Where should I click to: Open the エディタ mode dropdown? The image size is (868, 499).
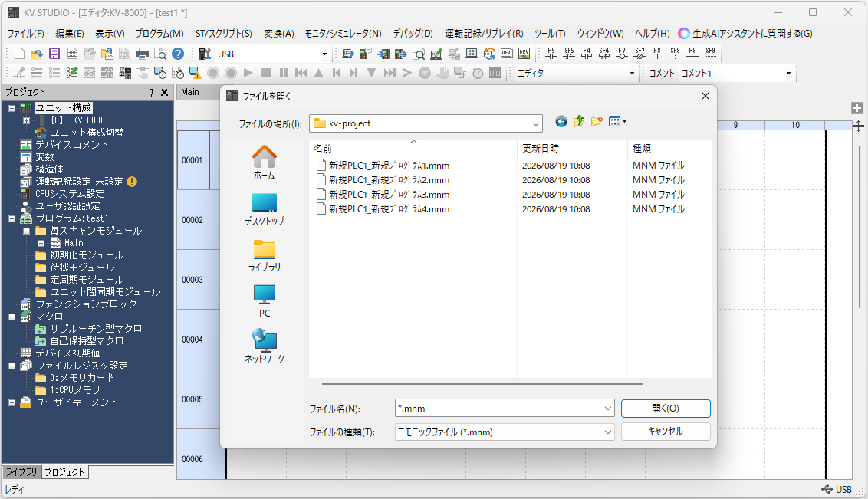coord(632,73)
